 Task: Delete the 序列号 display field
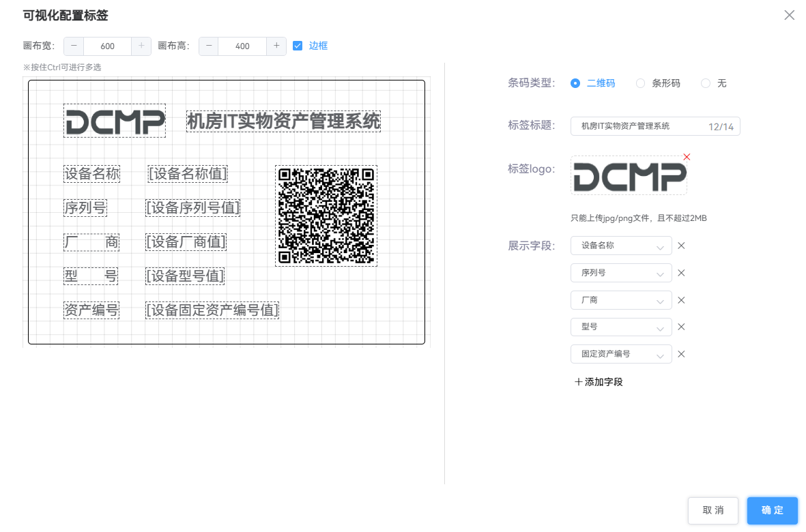pyautogui.click(x=681, y=273)
